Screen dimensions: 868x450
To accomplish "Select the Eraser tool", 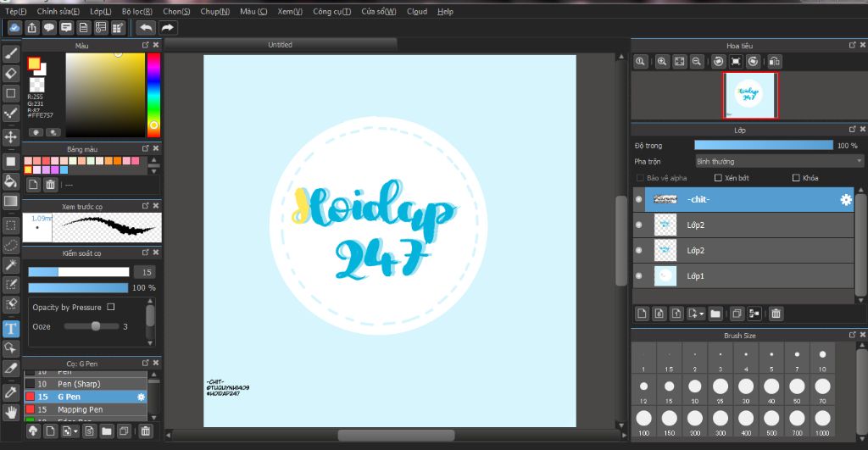I will coord(11,73).
